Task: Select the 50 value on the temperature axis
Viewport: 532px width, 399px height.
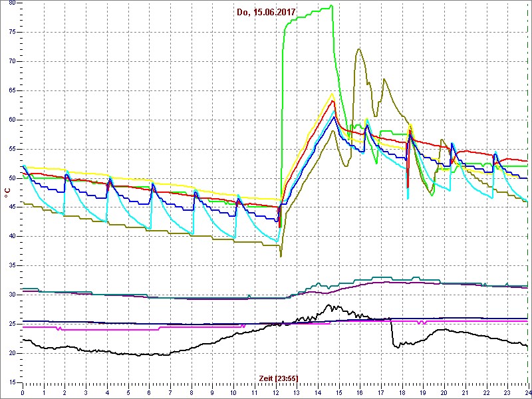Action: (11, 178)
